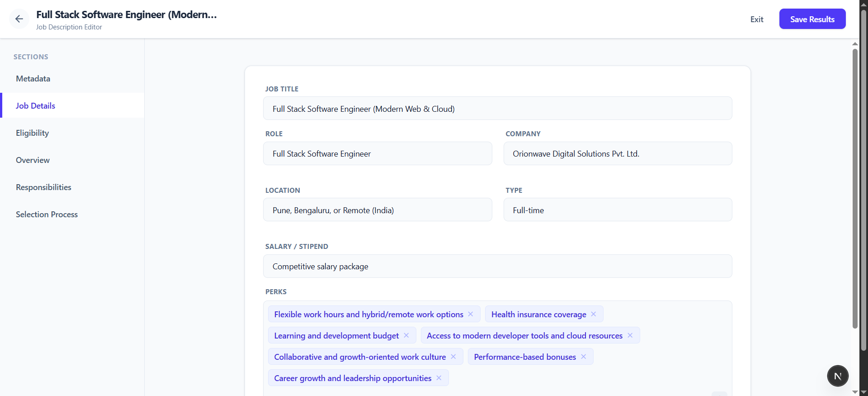Delete the Performance-based bonuses perk

(x=584, y=357)
